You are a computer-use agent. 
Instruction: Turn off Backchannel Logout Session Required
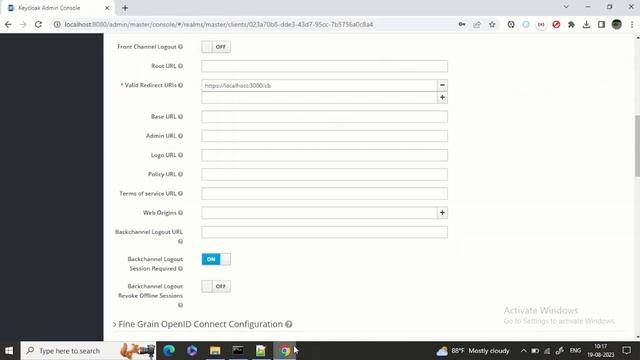point(216,259)
